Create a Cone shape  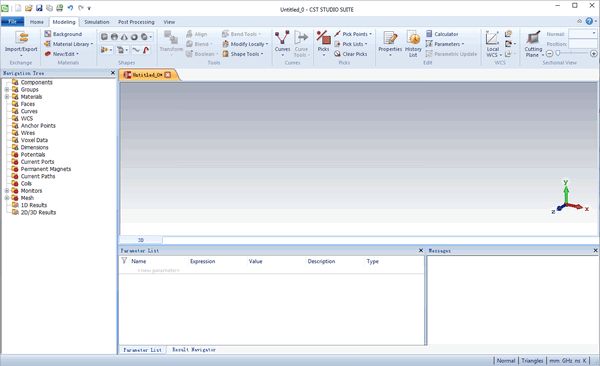(124, 37)
